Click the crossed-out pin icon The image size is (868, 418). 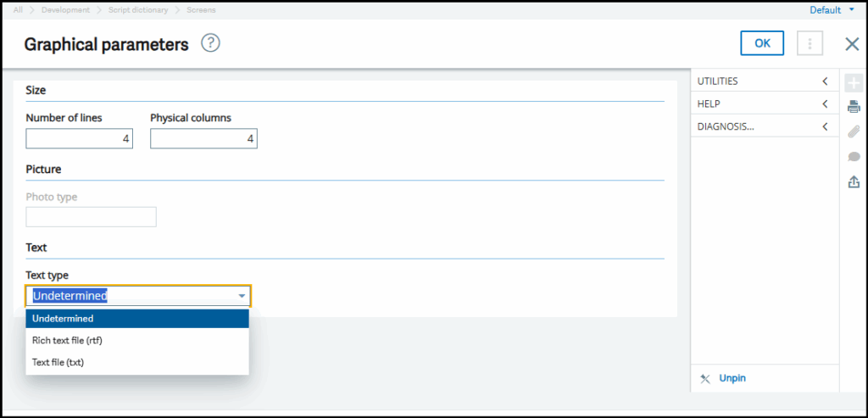pos(705,378)
